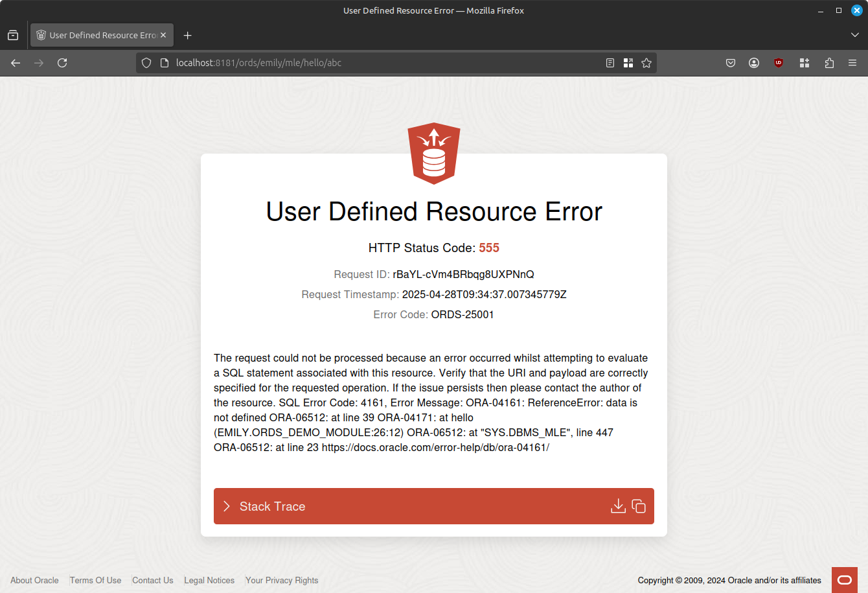Open the About Oracle link
Screen dimensions: 868x593
(x=34, y=580)
